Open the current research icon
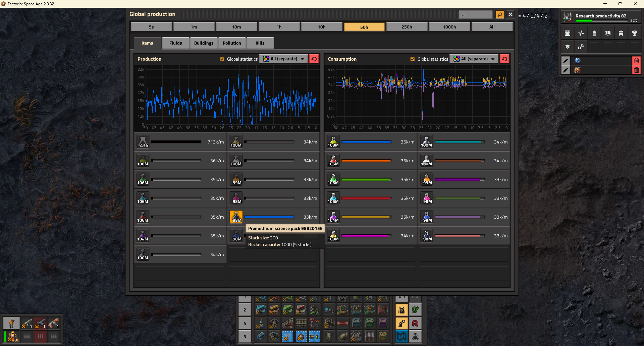644x346 pixels. (x=568, y=17)
